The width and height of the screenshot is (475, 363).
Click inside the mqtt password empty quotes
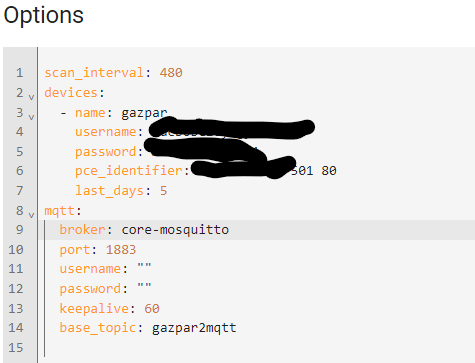coord(144,287)
